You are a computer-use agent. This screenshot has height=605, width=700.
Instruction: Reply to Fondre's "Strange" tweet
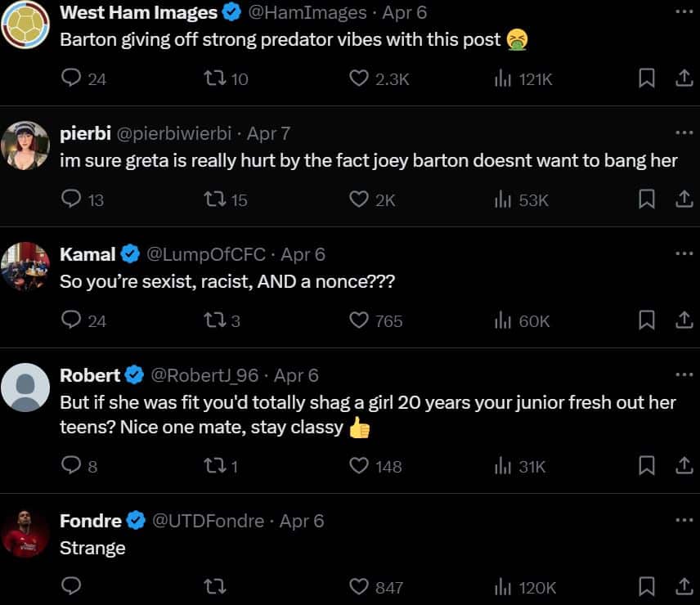point(71,586)
